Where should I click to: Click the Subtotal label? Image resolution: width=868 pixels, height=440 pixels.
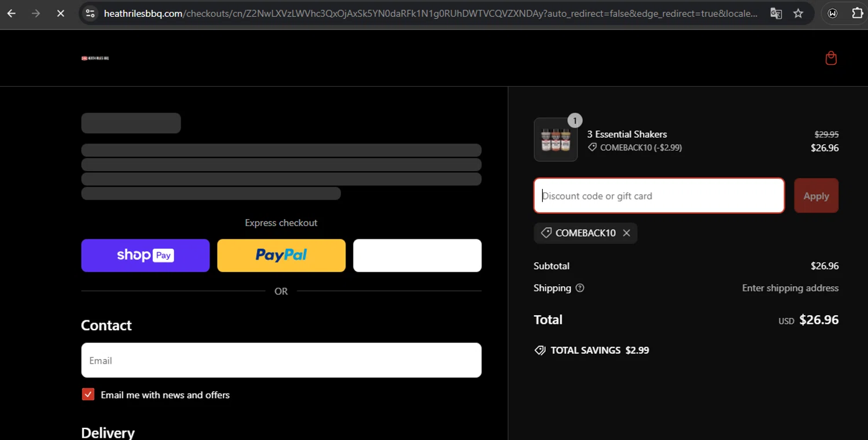click(551, 266)
